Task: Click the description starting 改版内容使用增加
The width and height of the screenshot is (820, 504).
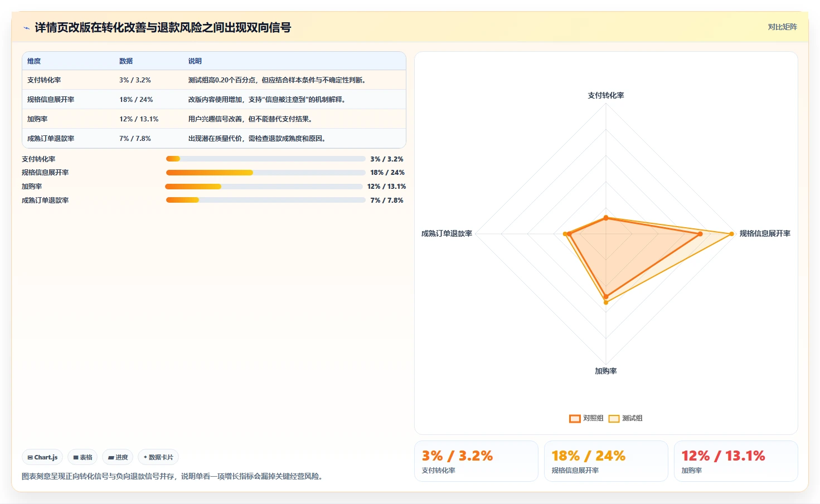Action: pyautogui.click(x=266, y=100)
